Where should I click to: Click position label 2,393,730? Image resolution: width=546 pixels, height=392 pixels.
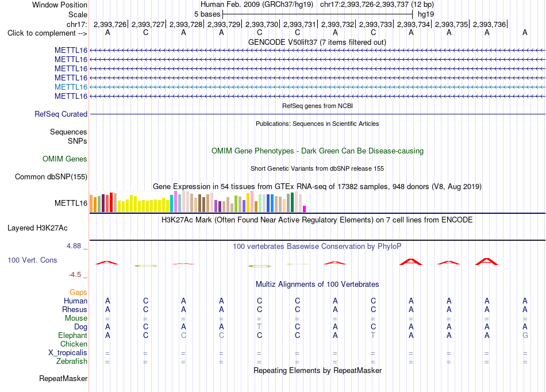[x=262, y=24]
